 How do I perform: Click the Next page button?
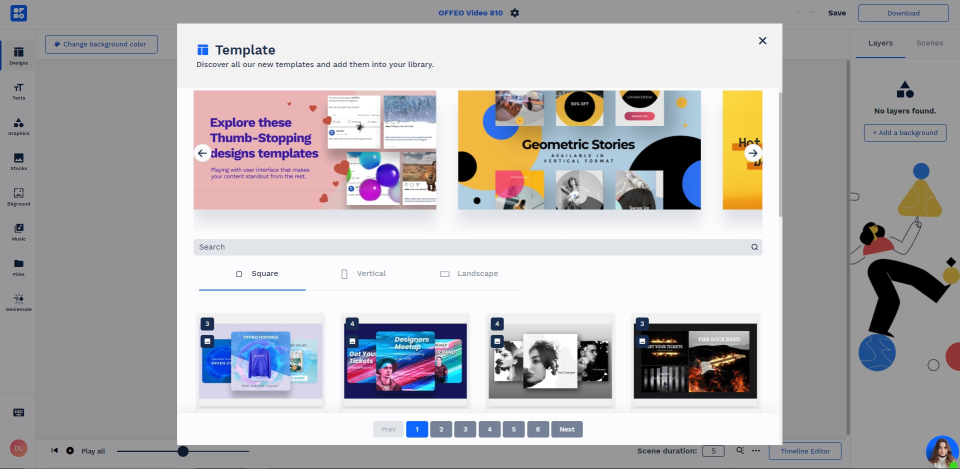[x=567, y=429]
